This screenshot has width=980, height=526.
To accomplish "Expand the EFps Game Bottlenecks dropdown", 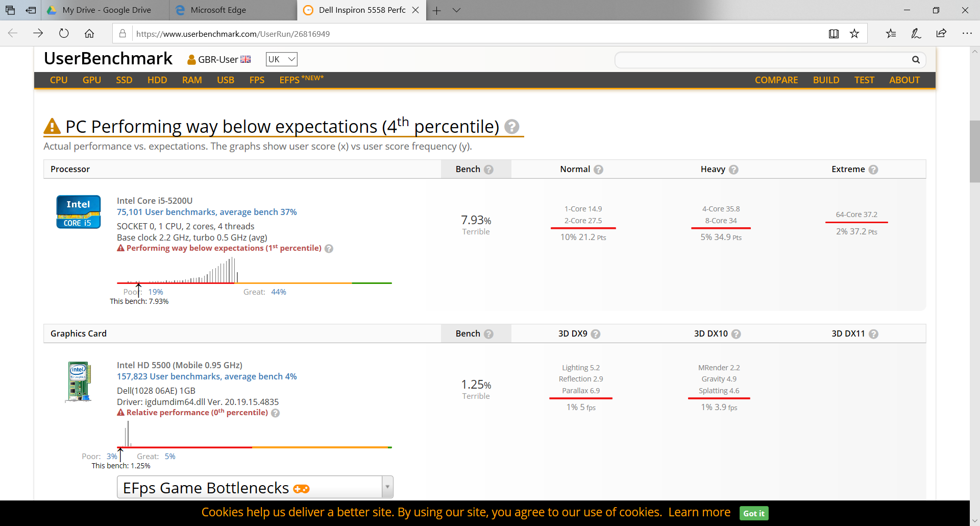I will [x=387, y=487].
